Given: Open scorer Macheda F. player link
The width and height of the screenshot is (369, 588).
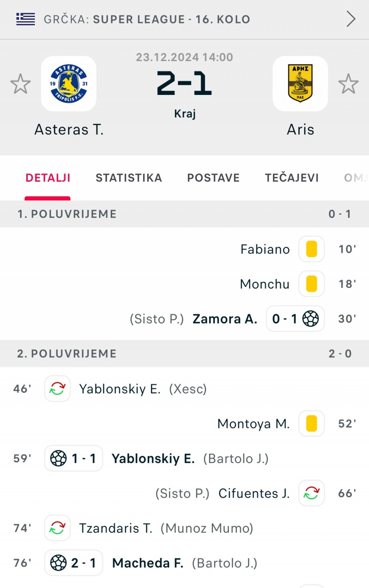Looking at the screenshot, I should tap(148, 563).
